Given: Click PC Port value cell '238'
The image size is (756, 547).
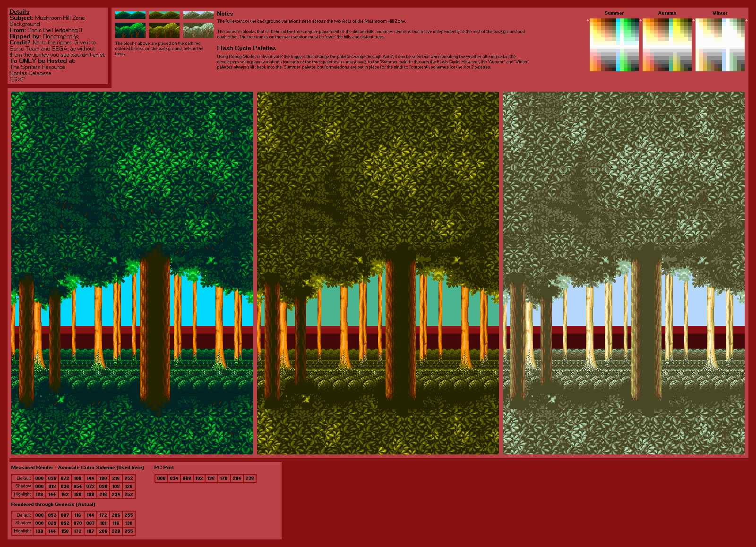Looking at the screenshot, I should (249, 479).
